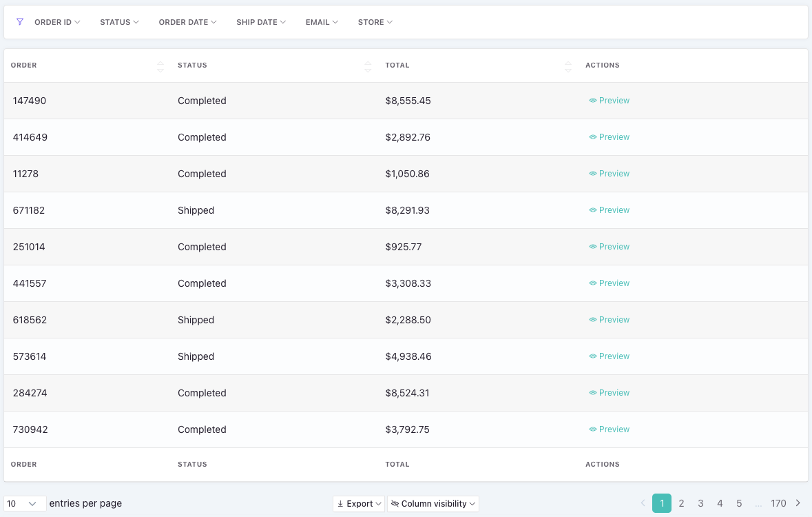
Task: Open the Export menu
Action: point(360,504)
